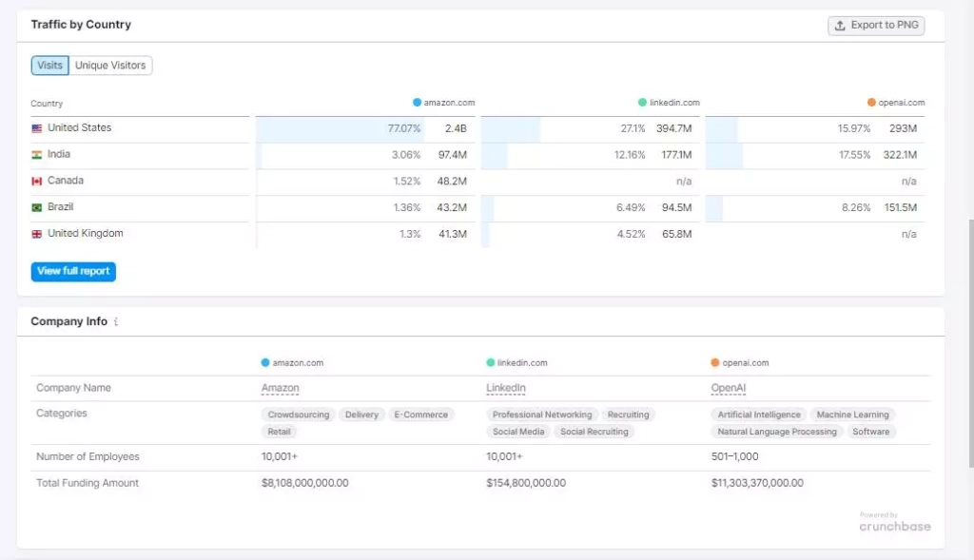Click the linkedin.com column header in the traffic table
The width and height of the screenshot is (974, 560).
(669, 103)
